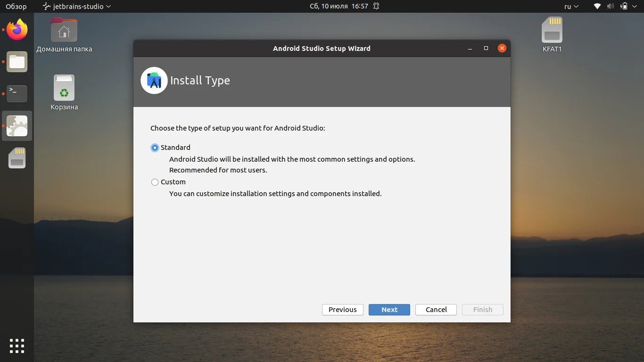Click the gear-shaped Android Studio dock icon

pyautogui.click(x=17, y=126)
